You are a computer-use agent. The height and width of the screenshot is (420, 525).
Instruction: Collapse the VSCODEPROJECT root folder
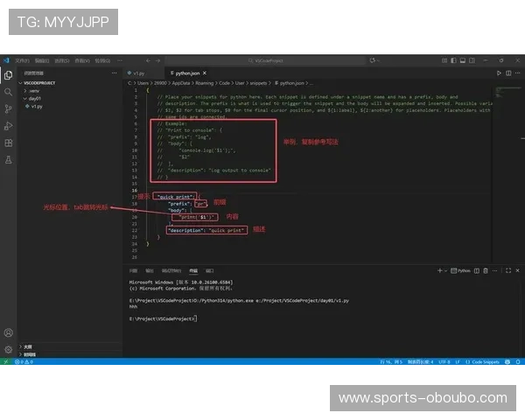point(39,82)
